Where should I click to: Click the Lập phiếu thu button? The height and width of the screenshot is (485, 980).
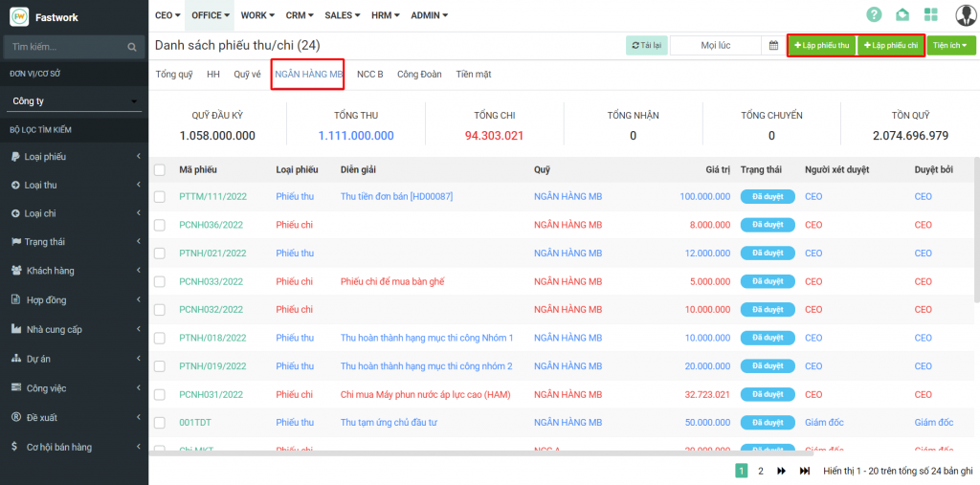821,45
